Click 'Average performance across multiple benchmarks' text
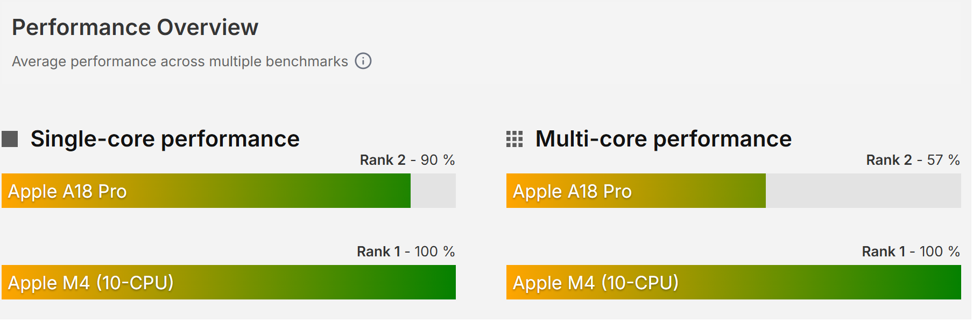 coord(180,61)
